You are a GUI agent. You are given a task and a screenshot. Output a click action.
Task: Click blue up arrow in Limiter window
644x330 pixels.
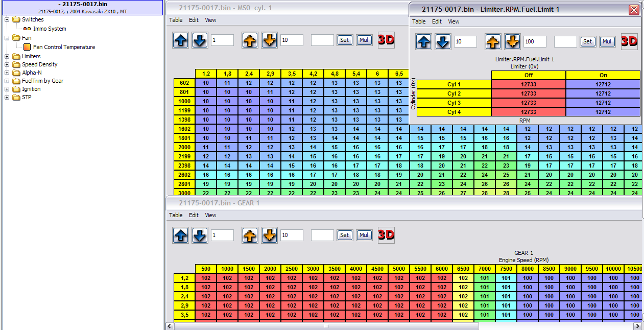(423, 42)
